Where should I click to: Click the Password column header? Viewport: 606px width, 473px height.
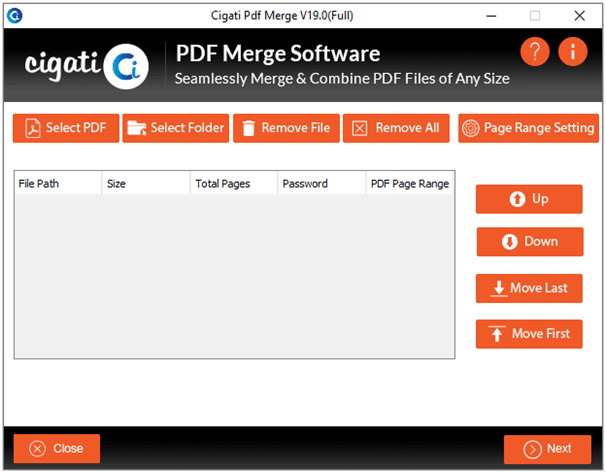pyautogui.click(x=322, y=184)
